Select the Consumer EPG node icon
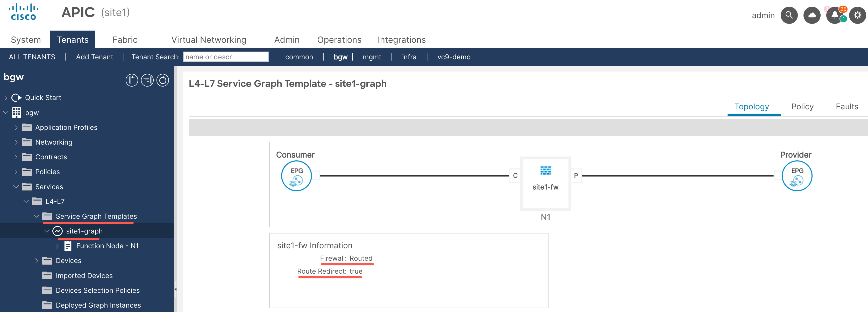Screen dimensions: 868x312 pyautogui.click(x=296, y=175)
